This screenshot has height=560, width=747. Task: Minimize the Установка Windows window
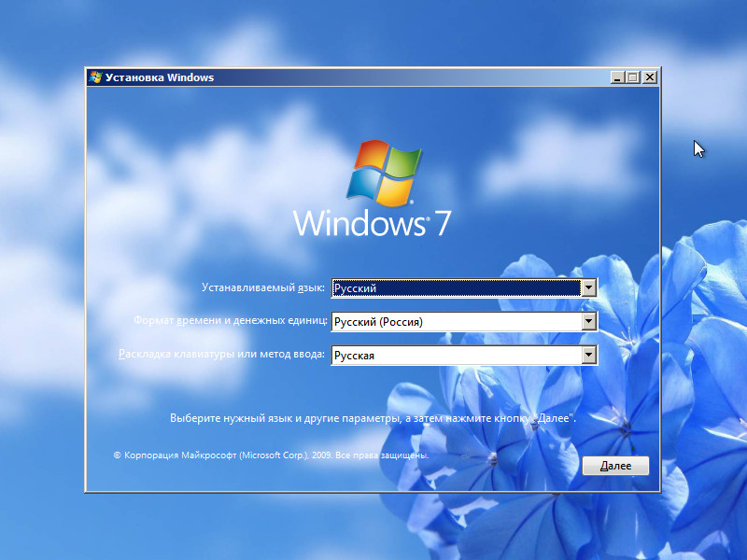[617, 77]
